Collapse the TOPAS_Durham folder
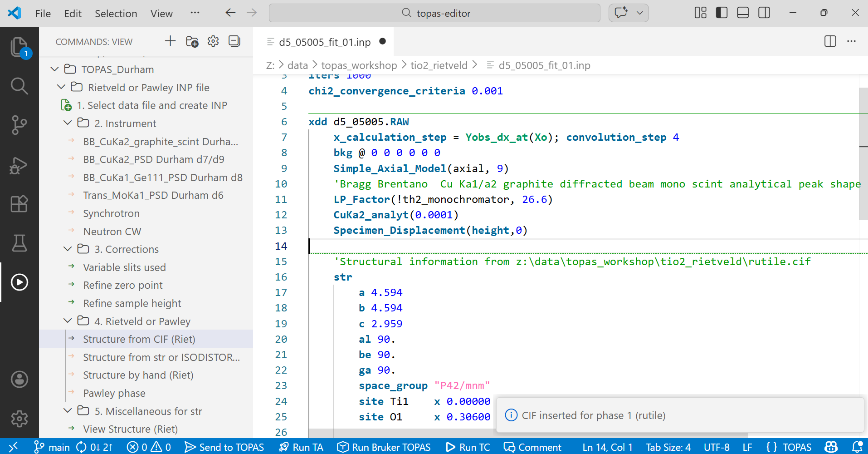Viewport: 868px width, 454px height. coord(55,69)
